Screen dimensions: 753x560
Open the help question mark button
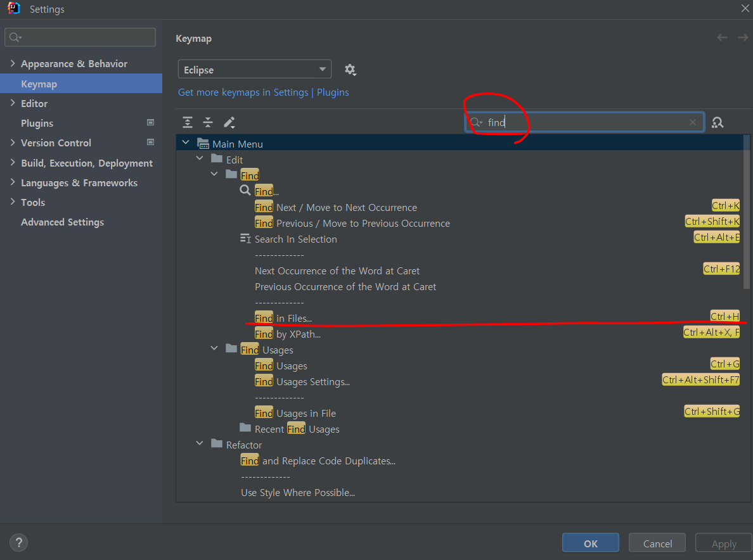click(19, 543)
